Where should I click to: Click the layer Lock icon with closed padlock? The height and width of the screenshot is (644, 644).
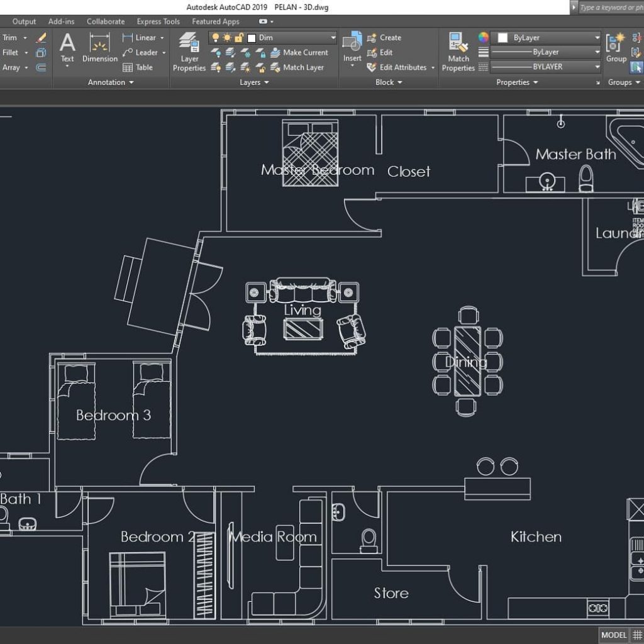coord(260,53)
